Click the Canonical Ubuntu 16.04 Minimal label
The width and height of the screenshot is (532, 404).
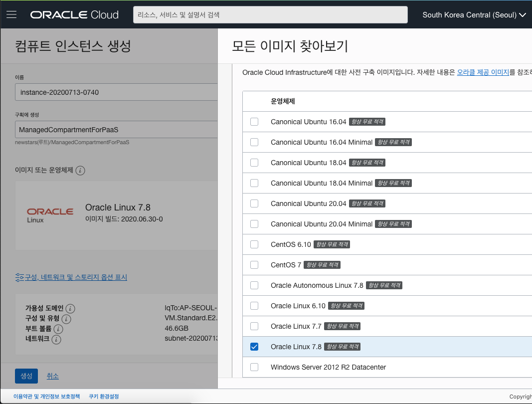pos(321,142)
